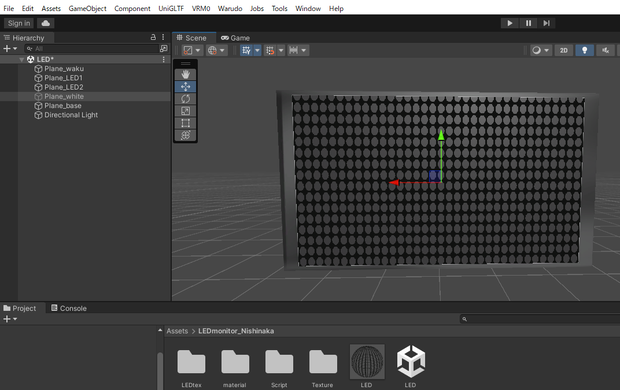
Task: Open the cloud services icon
Action: click(45, 23)
